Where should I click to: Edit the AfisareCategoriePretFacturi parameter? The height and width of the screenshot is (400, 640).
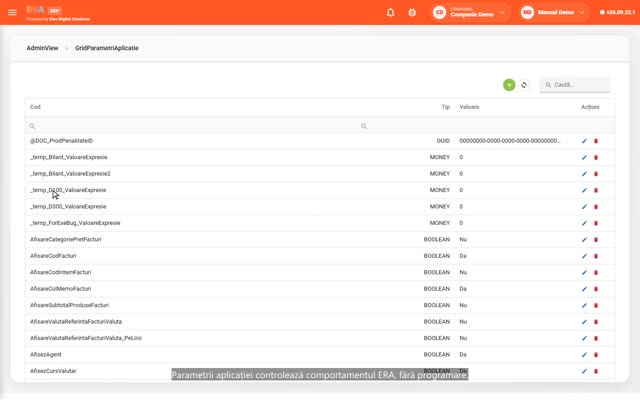tap(584, 240)
